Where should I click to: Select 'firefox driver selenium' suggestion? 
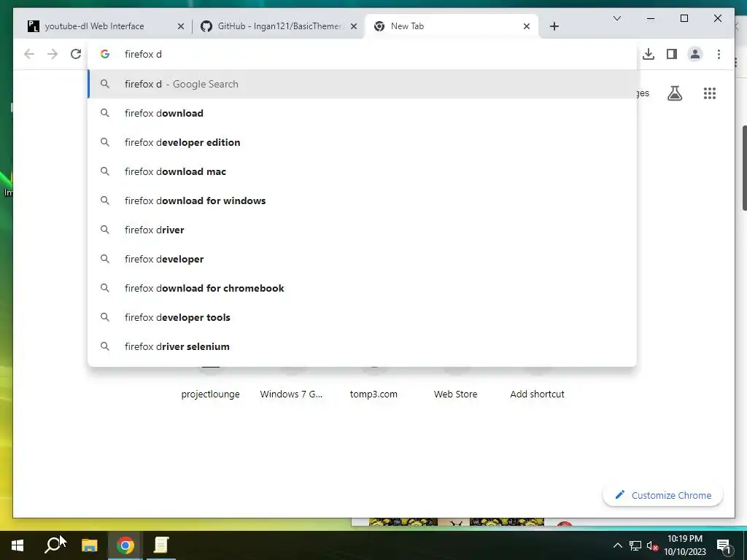tap(362, 346)
